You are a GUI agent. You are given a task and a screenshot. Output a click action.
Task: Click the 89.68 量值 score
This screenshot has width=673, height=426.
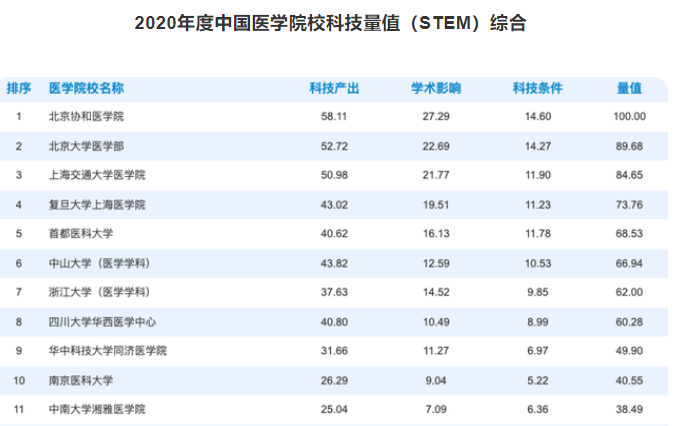[x=629, y=146]
